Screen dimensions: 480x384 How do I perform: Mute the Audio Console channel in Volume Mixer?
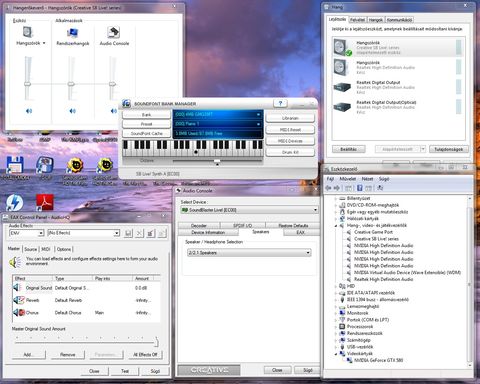[114, 111]
